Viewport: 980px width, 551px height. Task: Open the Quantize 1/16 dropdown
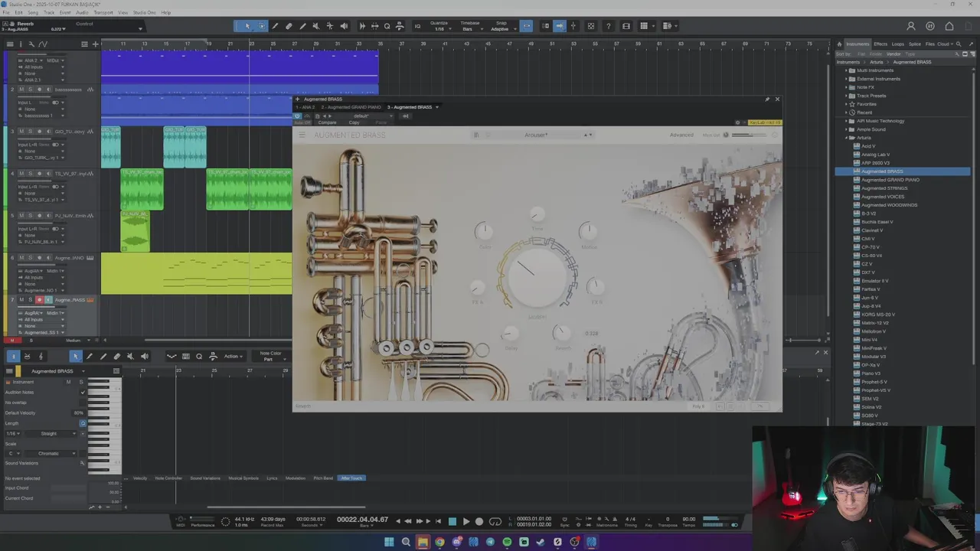click(439, 28)
